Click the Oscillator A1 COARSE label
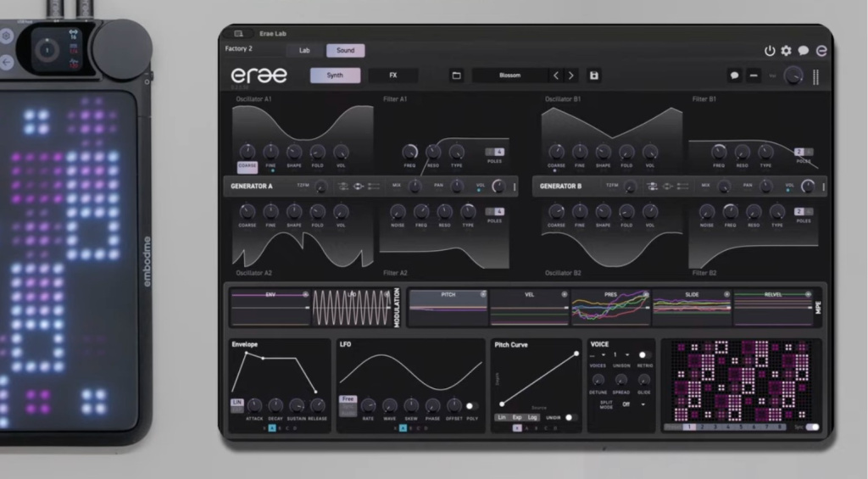The height and width of the screenshot is (479, 868). (x=248, y=165)
